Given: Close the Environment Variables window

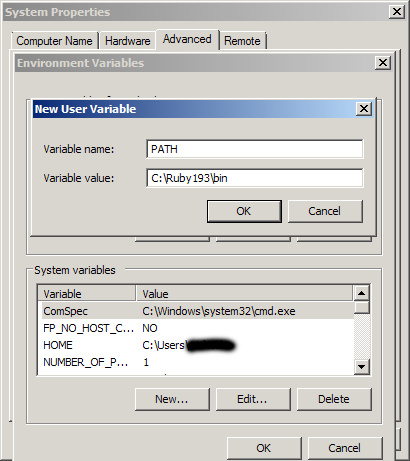Looking at the screenshot, I should 383,63.
